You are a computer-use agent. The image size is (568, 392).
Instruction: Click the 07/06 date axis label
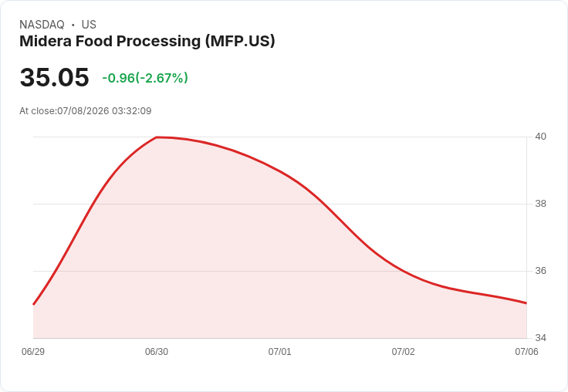526,352
